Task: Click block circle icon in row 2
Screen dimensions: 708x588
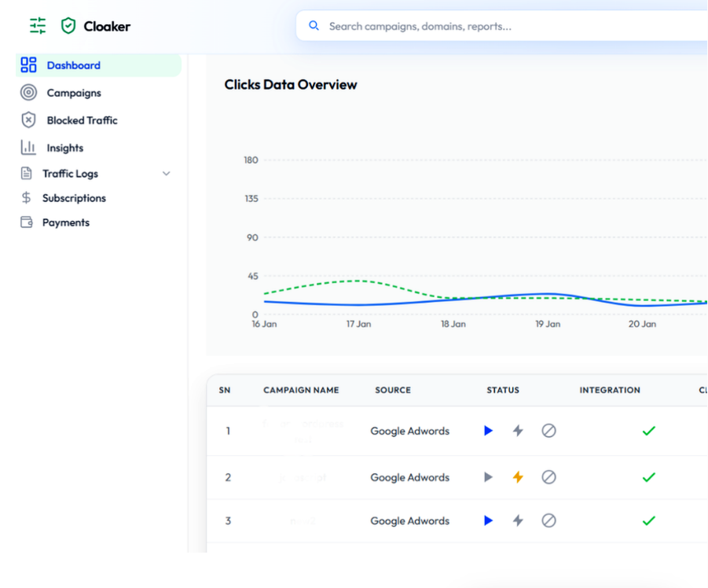Action: tap(548, 477)
